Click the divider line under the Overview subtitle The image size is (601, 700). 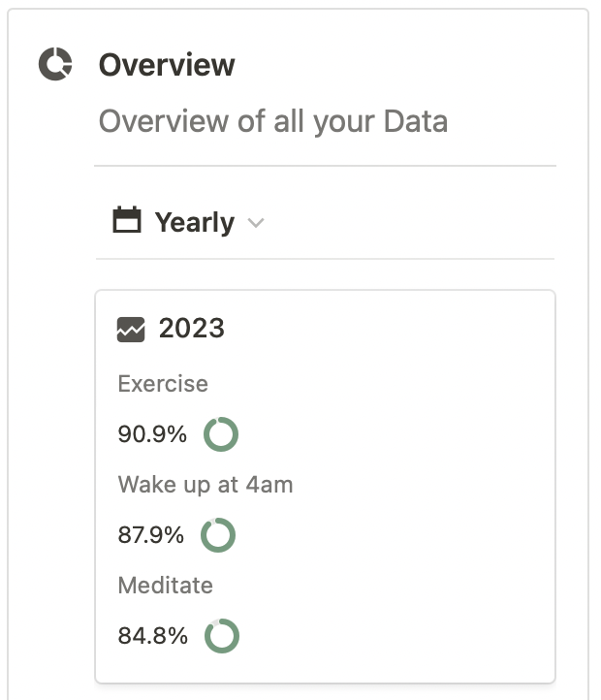325,166
